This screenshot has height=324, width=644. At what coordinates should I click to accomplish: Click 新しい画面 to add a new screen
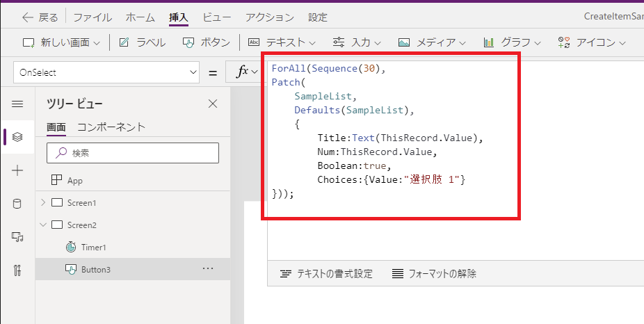point(62,42)
